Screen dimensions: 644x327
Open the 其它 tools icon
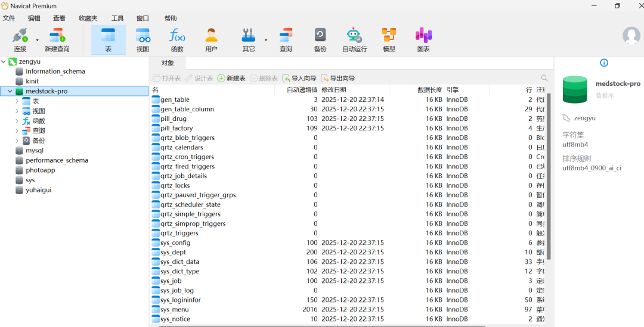pos(249,40)
